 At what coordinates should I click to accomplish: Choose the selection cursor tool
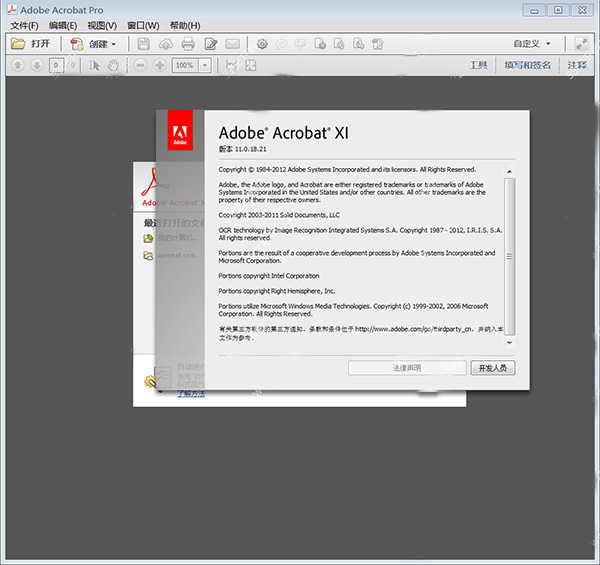tap(94, 65)
